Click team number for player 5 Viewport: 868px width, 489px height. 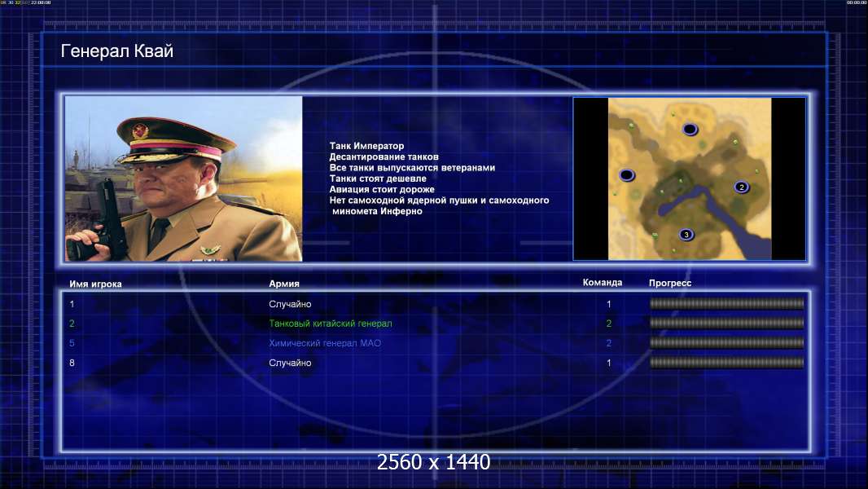click(x=609, y=343)
